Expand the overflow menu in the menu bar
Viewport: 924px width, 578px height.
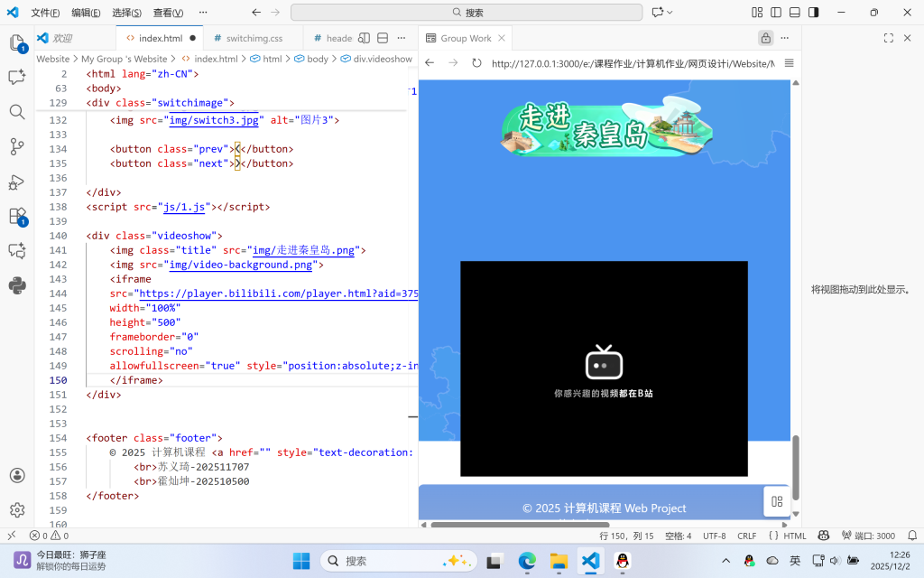pos(204,13)
